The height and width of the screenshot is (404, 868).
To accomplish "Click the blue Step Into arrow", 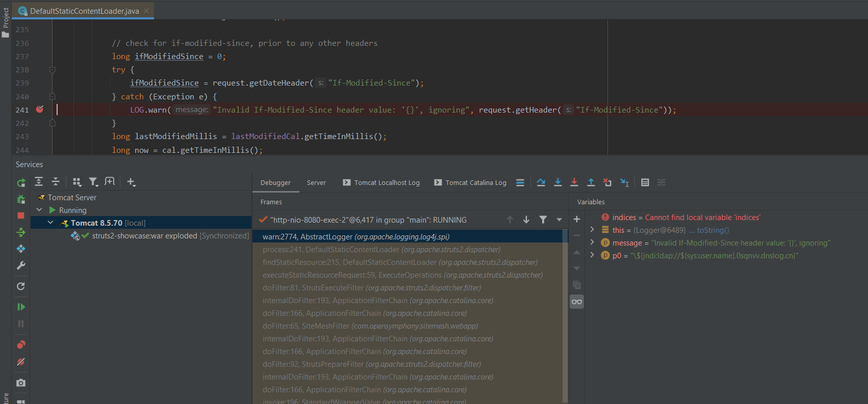I will 558,182.
